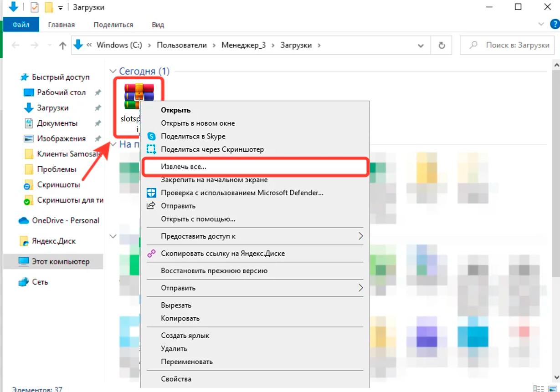Viewport: 560px width, 392px height.
Task: Open address bar history dropdown
Action: [x=421, y=45]
